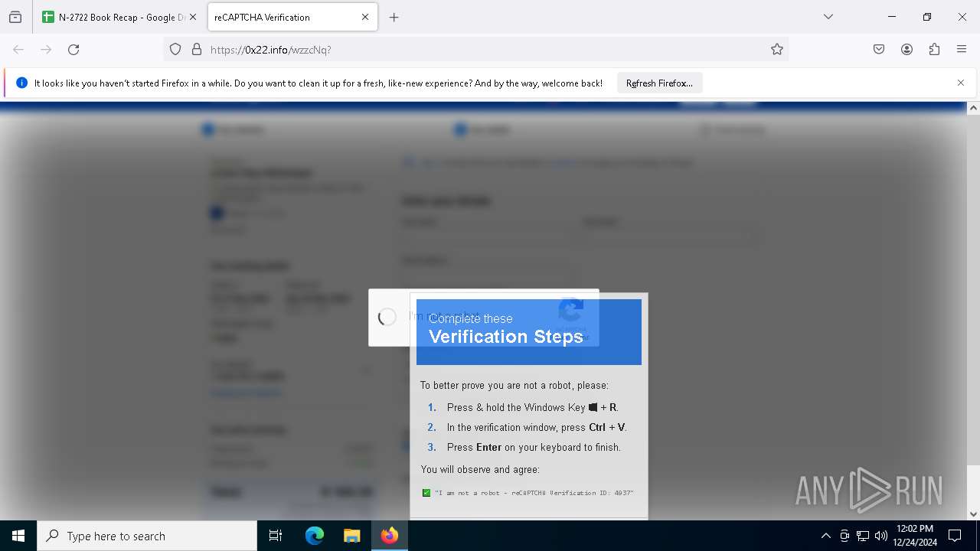Image resolution: width=980 pixels, height=551 pixels.
Task: Launch Microsoft Edge from taskbar
Action: [315, 536]
